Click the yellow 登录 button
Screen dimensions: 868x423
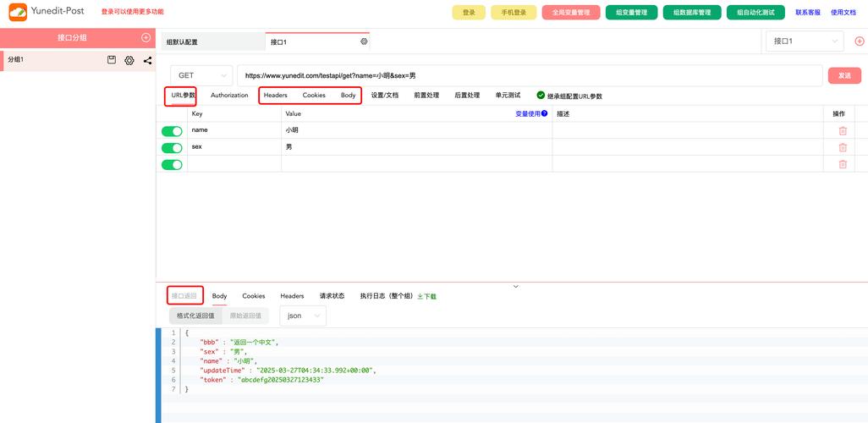[469, 12]
